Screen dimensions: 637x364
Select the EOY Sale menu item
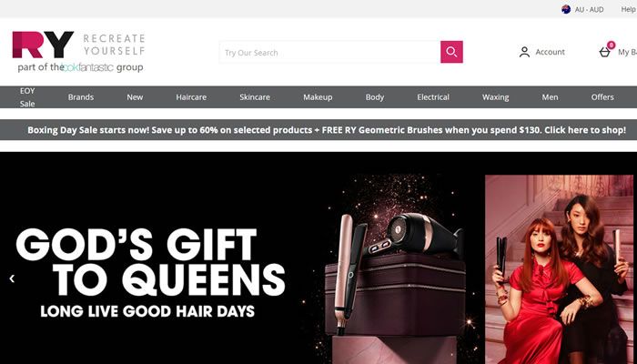[27, 97]
